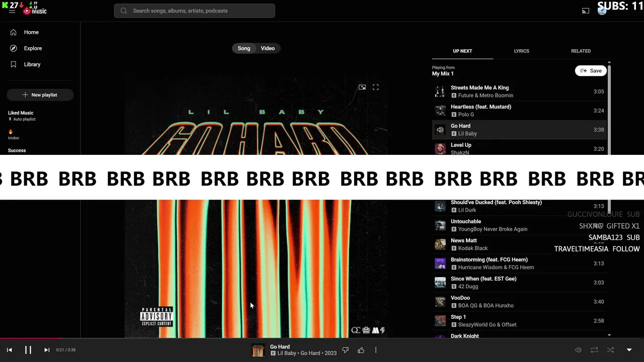Click the queue scroll down arrow
The image size is (644, 362).
coord(609,335)
